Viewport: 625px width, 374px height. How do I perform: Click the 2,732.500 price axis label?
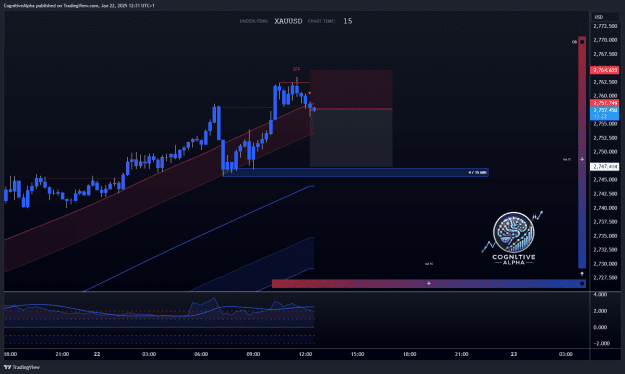click(x=605, y=250)
